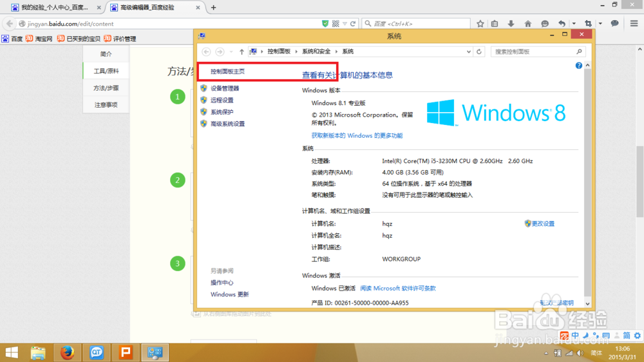Image resolution: width=644 pixels, height=362 pixels.
Task: Show hidden tray icons arrow
Action: [546, 353]
